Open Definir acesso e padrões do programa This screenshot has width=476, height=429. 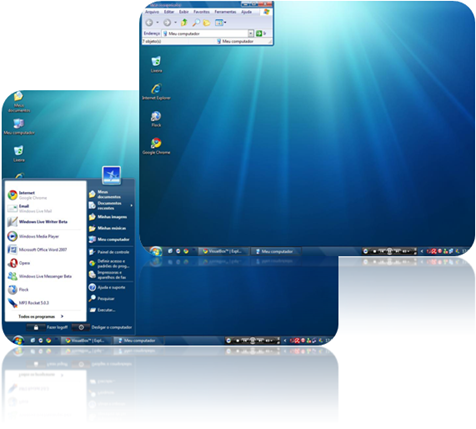click(109, 263)
